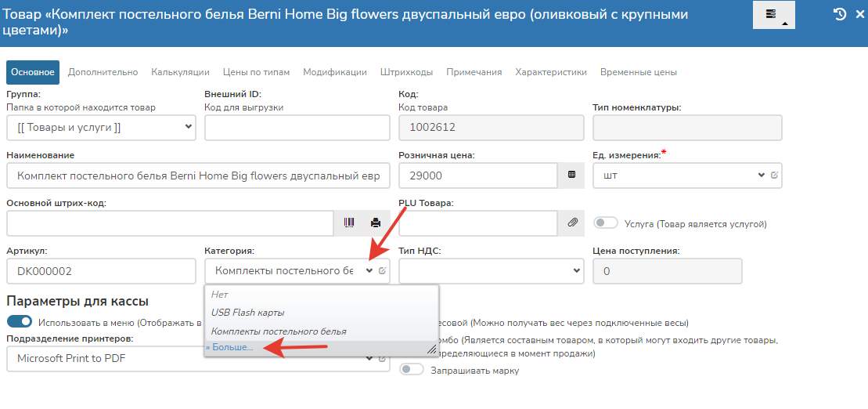Expand the Группа folder dropdown
Screen dimensions: 868x409
tap(100, 127)
